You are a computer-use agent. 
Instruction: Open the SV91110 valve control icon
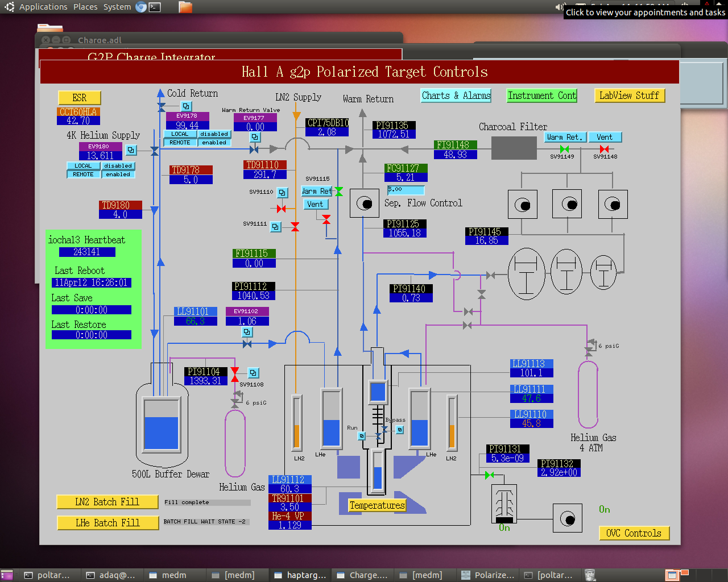point(282,193)
